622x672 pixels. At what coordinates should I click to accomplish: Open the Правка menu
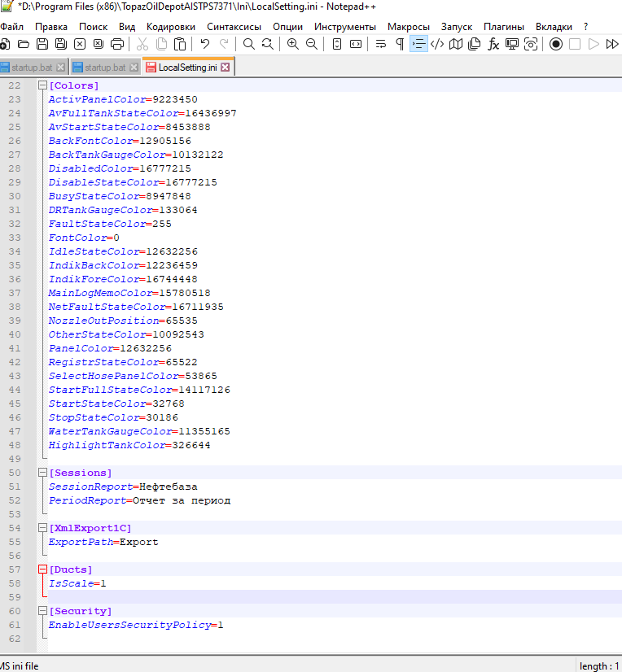coord(51,27)
